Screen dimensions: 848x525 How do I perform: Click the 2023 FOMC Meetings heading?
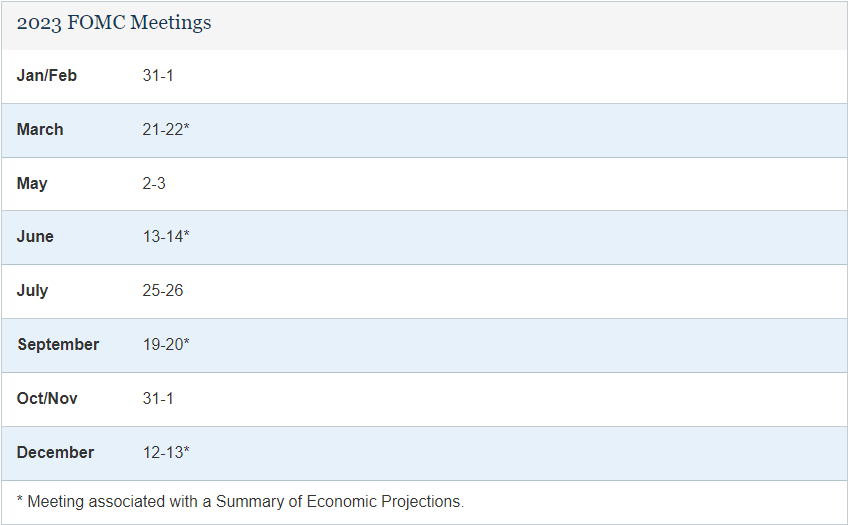coord(114,23)
